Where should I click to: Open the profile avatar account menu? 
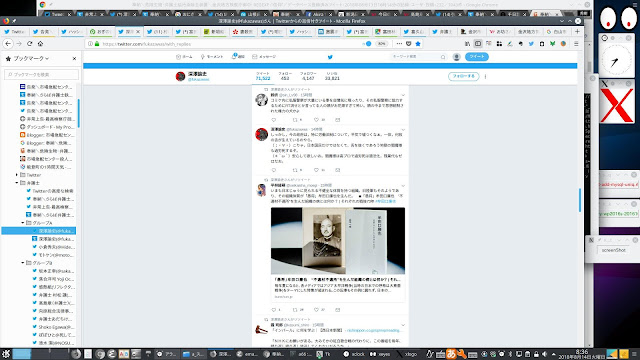(x=457, y=57)
